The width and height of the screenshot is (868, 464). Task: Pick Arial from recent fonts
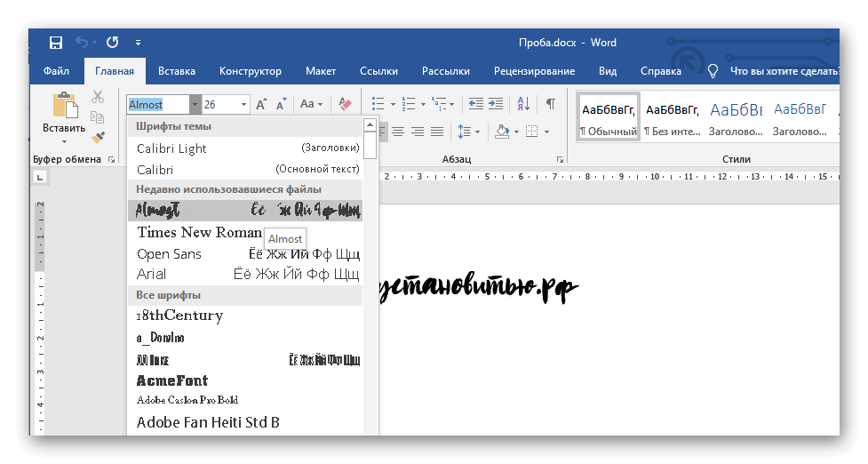coord(245,274)
